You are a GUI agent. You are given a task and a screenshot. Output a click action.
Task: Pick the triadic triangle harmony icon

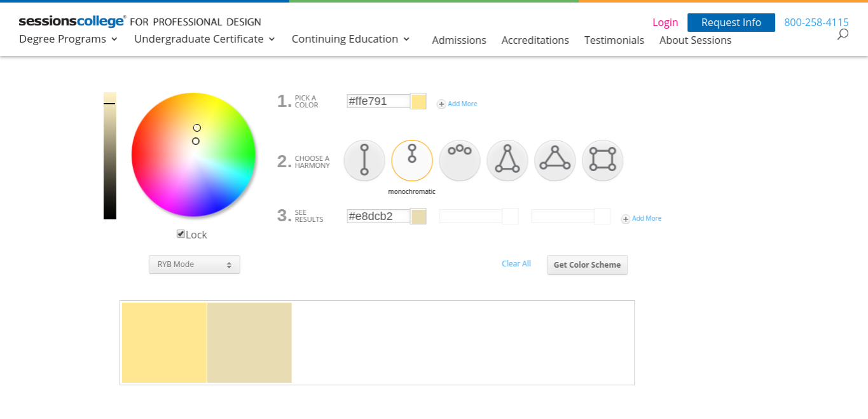[555, 160]
